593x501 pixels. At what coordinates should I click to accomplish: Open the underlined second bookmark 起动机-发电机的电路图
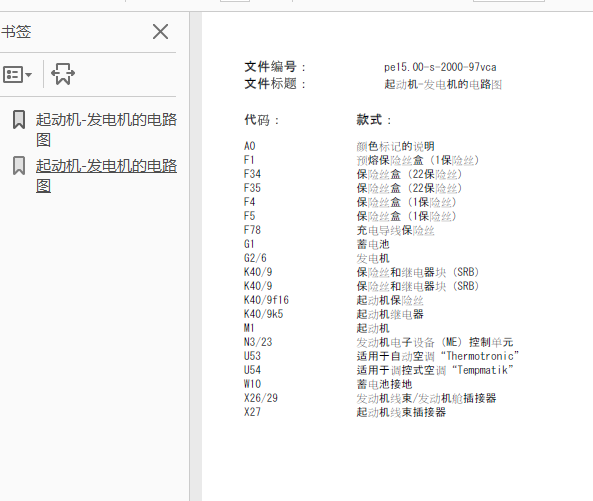[106, 175]
